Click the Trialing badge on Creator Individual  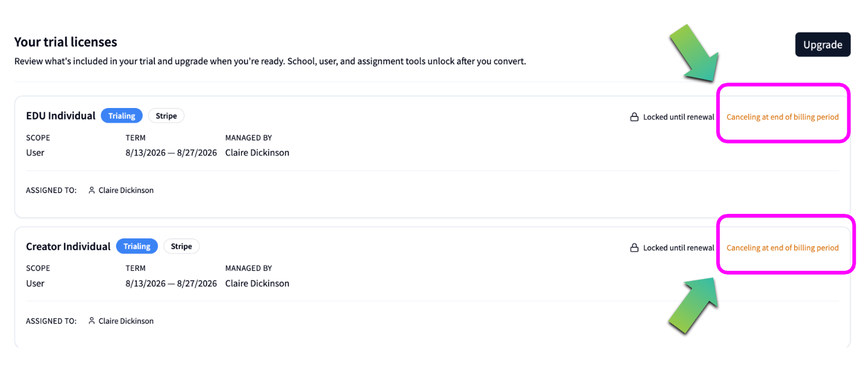(x=137, y=246)
